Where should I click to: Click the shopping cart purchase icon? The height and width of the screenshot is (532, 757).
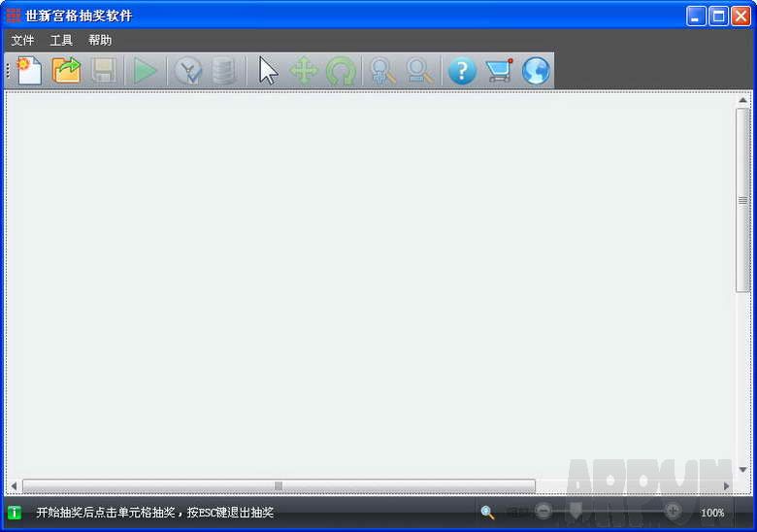[x=499, y=71]
